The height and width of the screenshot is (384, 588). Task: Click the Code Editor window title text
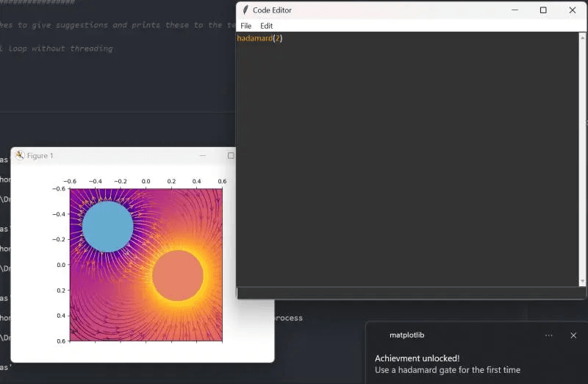[x=272, y=10]
